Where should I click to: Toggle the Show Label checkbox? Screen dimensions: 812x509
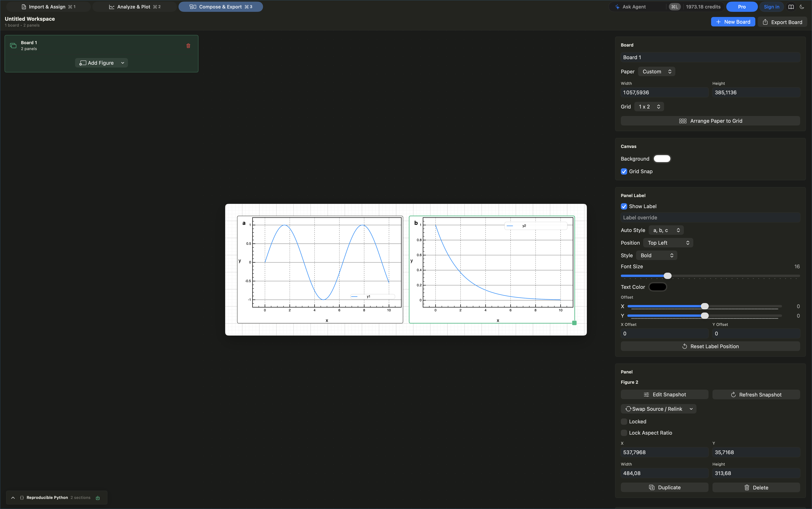click(624, 206)
